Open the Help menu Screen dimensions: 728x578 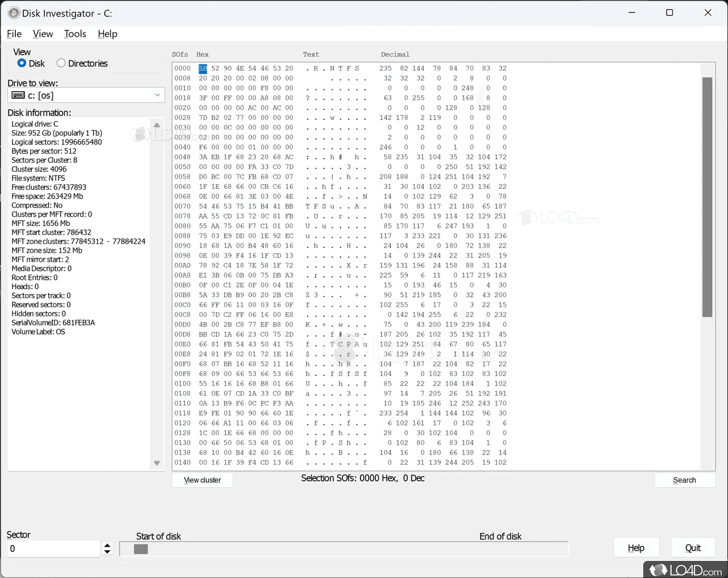tap(107, 34)
